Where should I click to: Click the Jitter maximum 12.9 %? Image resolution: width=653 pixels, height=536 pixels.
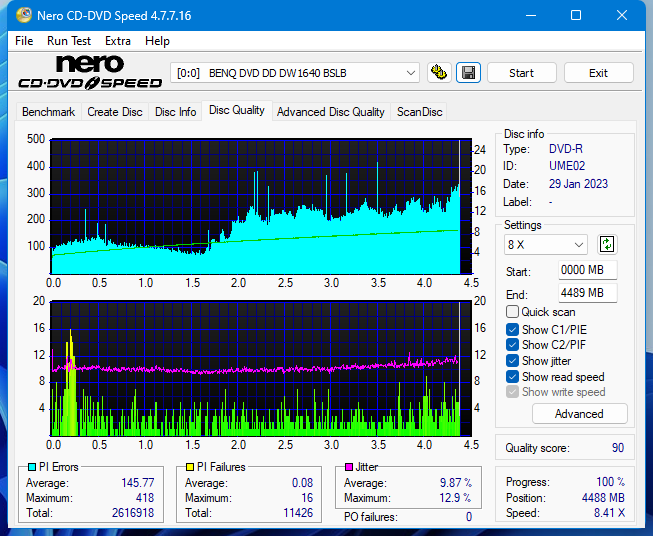456,498
